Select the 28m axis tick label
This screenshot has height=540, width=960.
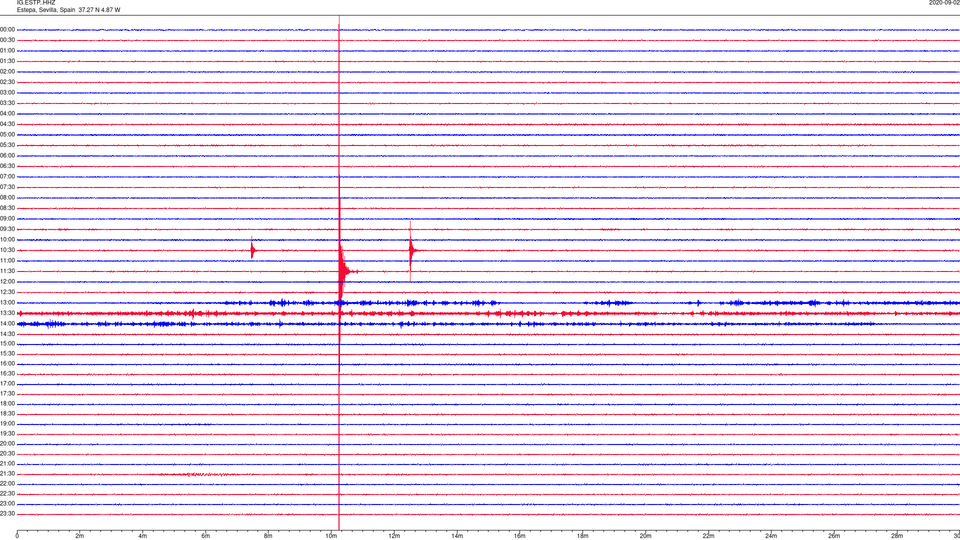click(897, 536)
